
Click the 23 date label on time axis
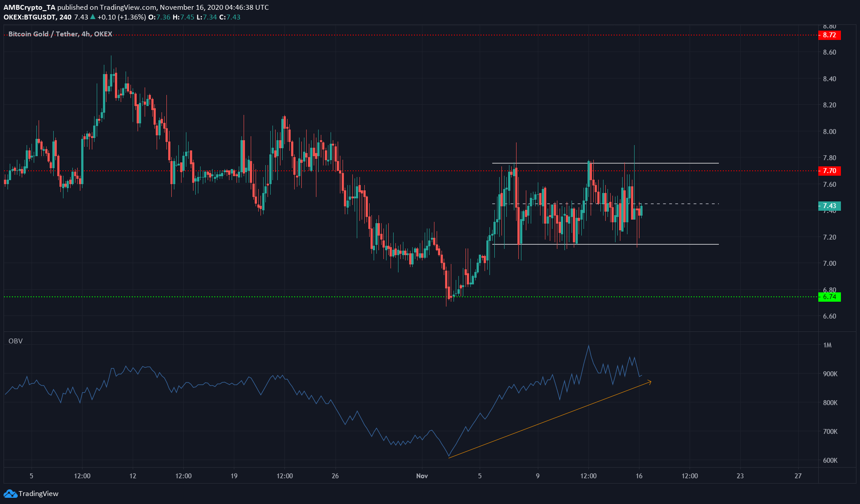click(740, 476)
